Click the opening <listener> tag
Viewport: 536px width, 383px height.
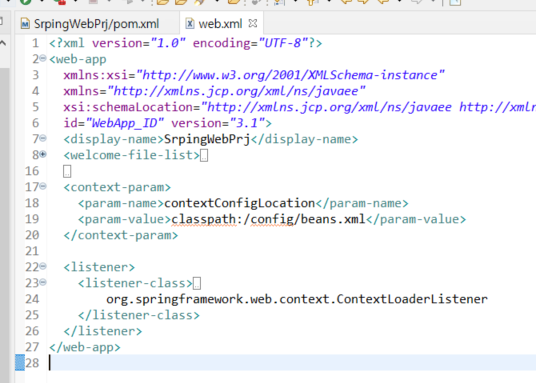click(99, 267)
